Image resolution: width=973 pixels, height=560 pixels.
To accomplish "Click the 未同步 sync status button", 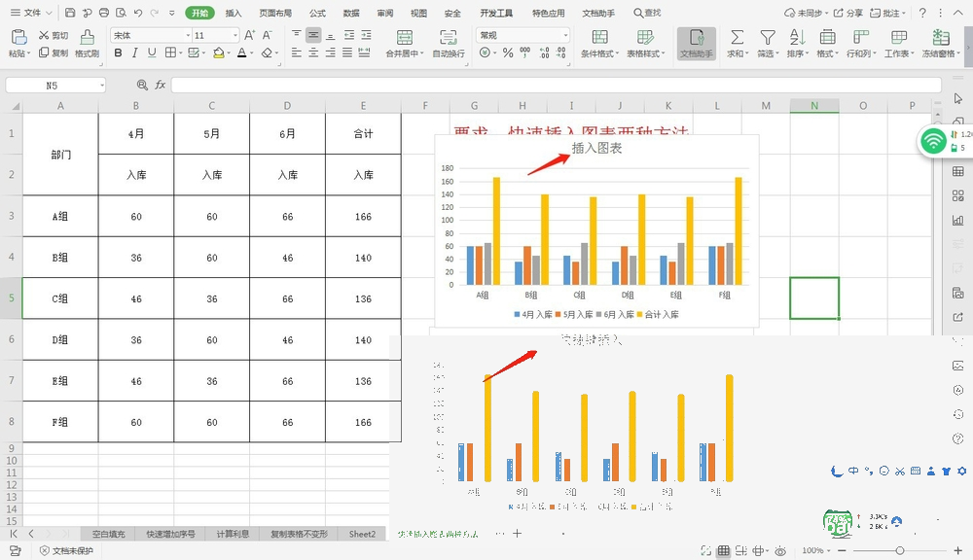I will pos(806,13).
